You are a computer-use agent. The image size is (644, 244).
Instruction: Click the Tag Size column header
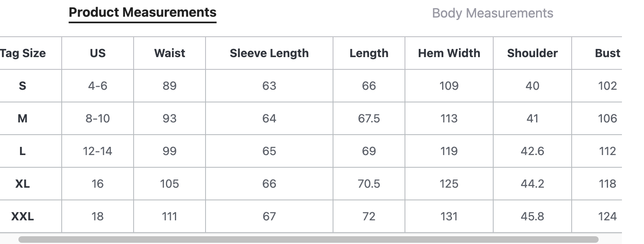click(x=23, y=53)
